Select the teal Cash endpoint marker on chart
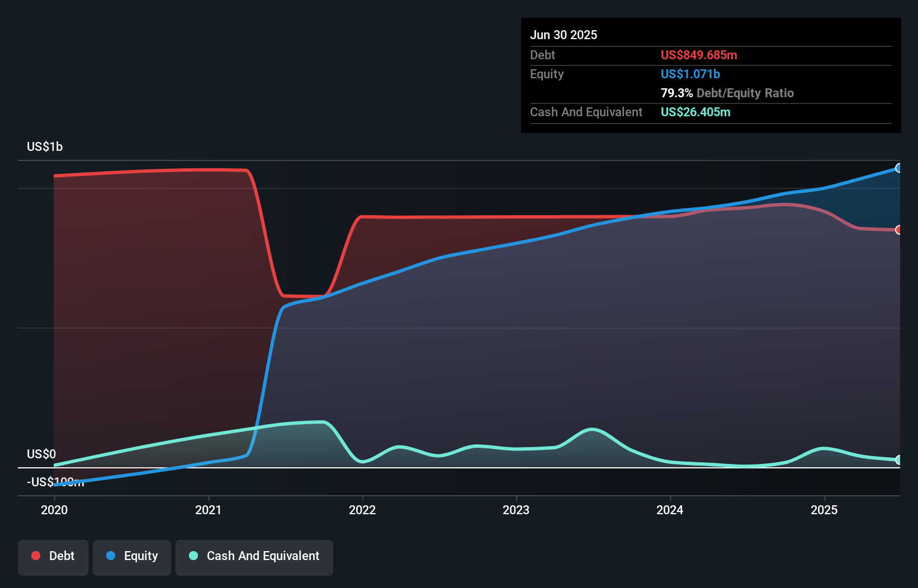Screen dimensions: 918x588 (x=898, y=459)
